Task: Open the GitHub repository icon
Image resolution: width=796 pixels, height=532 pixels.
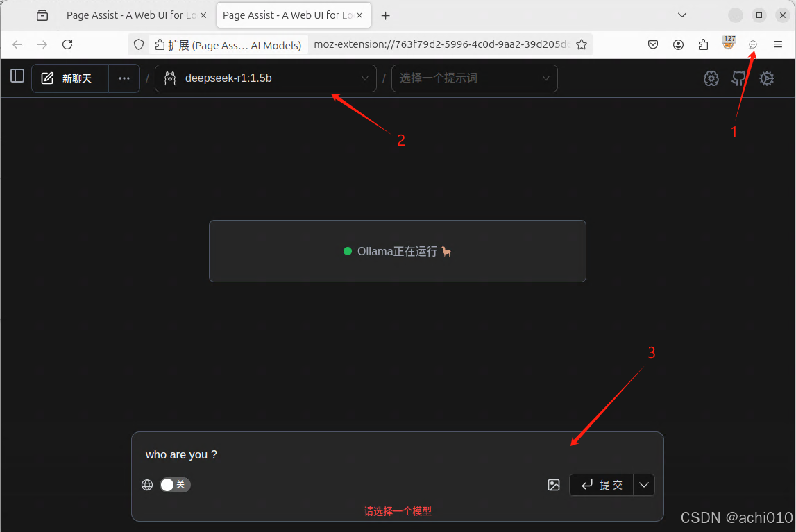Action: tap(738, 78)
